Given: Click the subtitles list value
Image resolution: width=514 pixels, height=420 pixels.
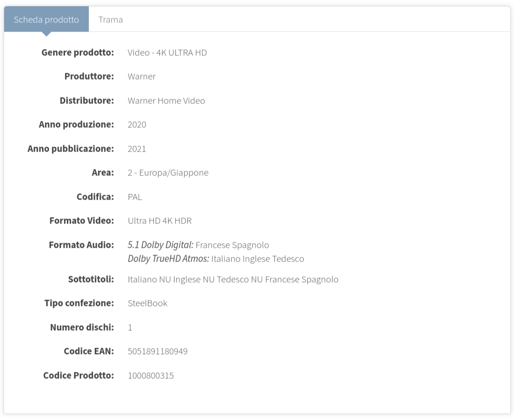Looking at the screenshot, I should tap(233, 279).
